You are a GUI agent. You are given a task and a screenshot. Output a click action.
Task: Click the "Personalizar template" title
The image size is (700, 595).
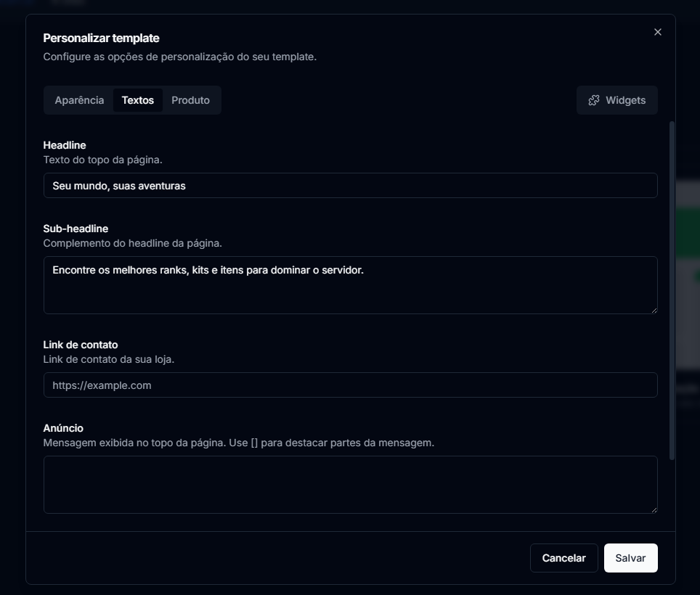(x=102, y=38)
